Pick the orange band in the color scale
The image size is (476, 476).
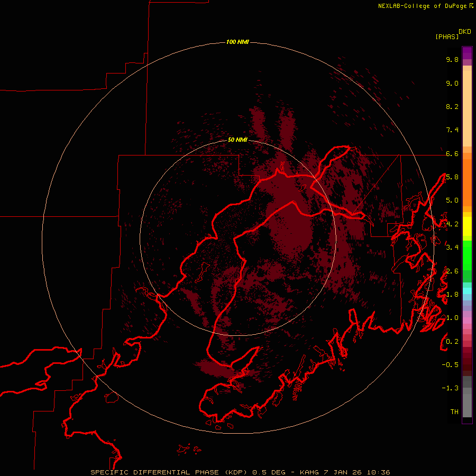pos(467,182)
